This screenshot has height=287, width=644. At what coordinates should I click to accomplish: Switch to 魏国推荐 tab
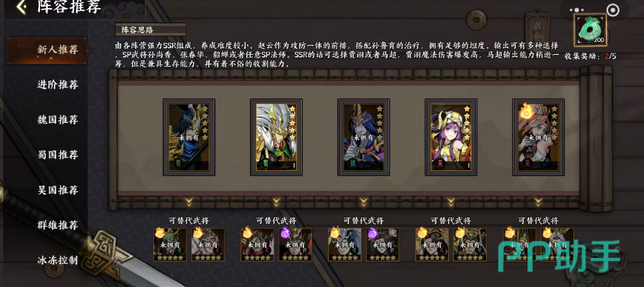(58, 120)
